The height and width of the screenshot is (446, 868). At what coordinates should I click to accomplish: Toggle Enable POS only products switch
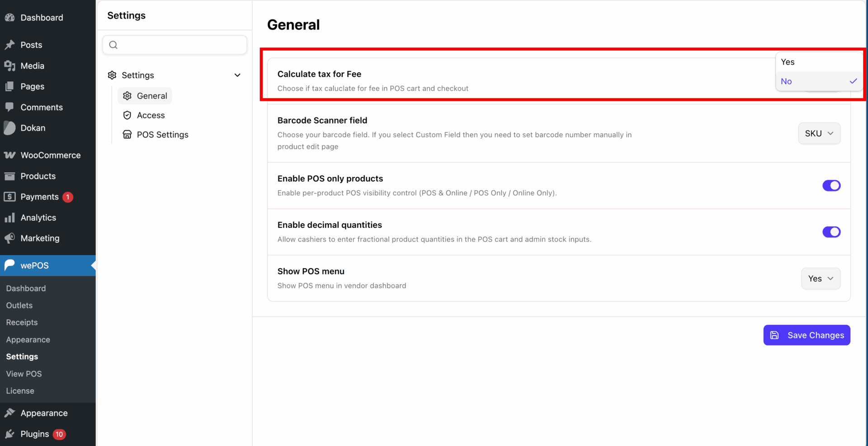(831, 185)
